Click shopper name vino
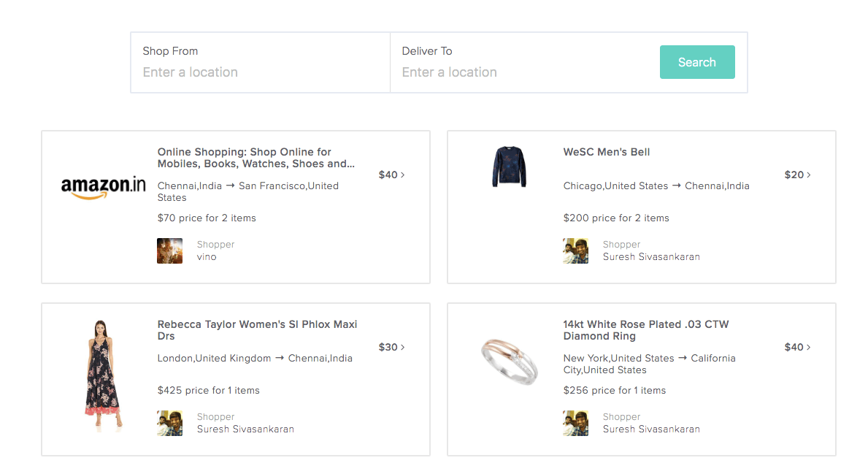The image size is (868, 474). tap(207, 257)
